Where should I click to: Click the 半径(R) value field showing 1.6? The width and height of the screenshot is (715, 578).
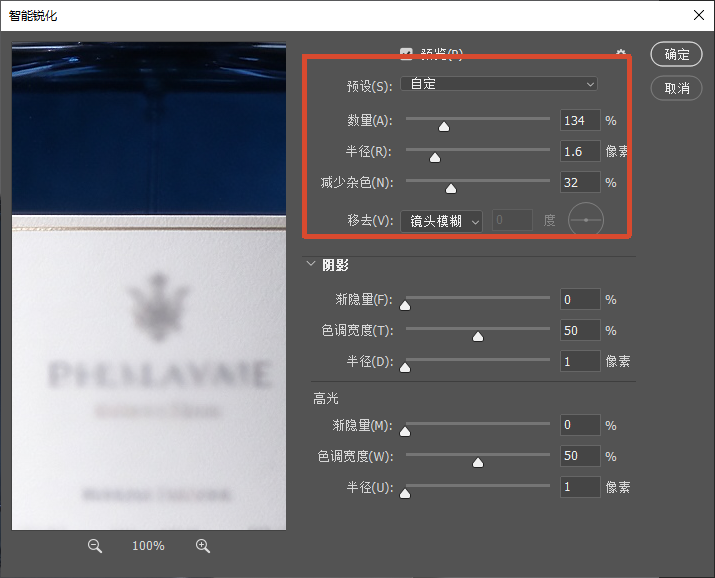click(x=580, y=151)
